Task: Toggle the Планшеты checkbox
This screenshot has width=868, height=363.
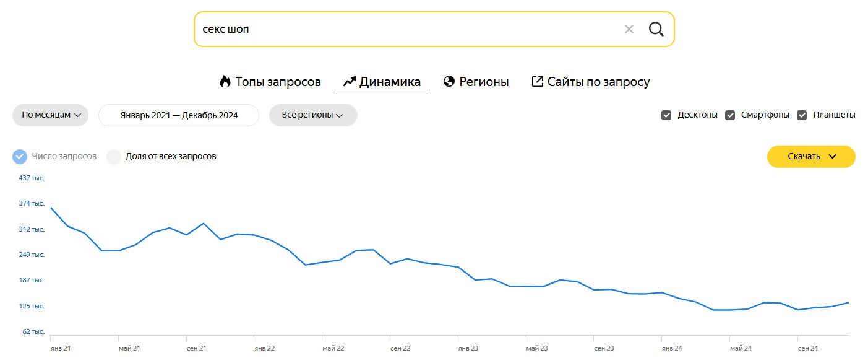Action: pos(802,115)
